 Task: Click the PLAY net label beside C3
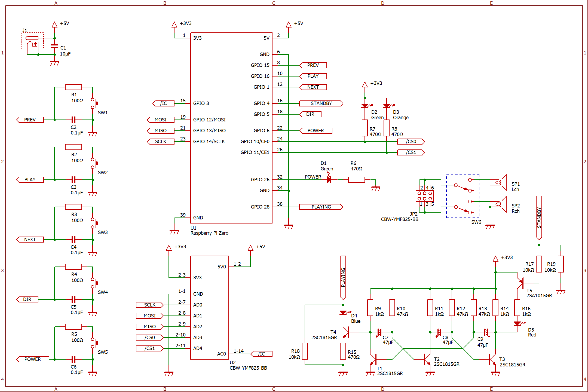(30, 180)
